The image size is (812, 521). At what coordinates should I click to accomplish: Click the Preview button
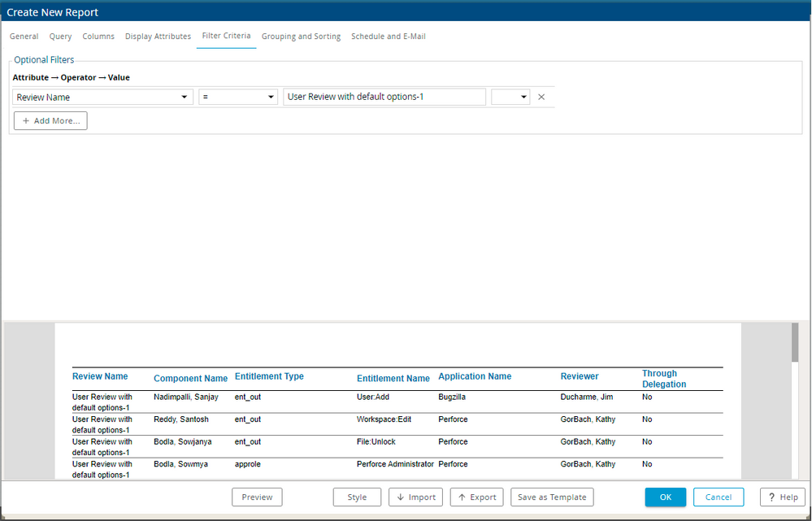(257, 497)
